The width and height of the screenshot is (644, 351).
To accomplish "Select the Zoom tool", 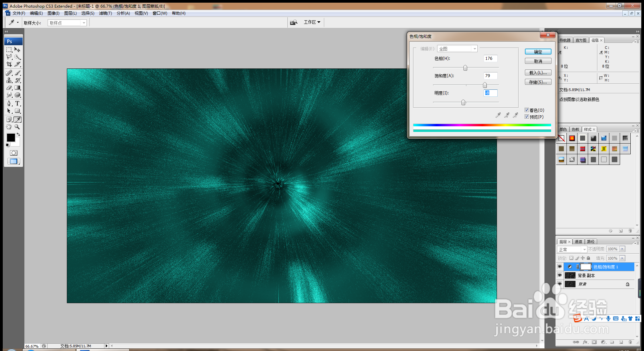I will 18,127.
